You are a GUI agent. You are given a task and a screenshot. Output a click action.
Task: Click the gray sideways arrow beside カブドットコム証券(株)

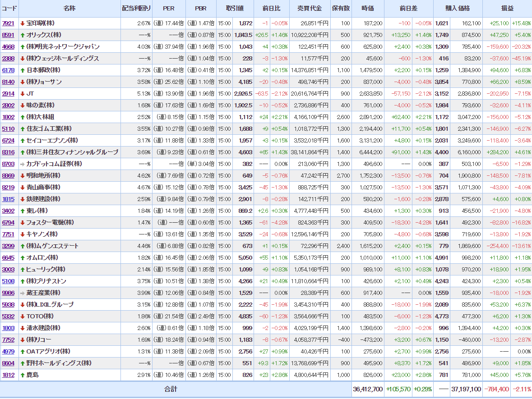pyautogui.click(x=23, y=164)
